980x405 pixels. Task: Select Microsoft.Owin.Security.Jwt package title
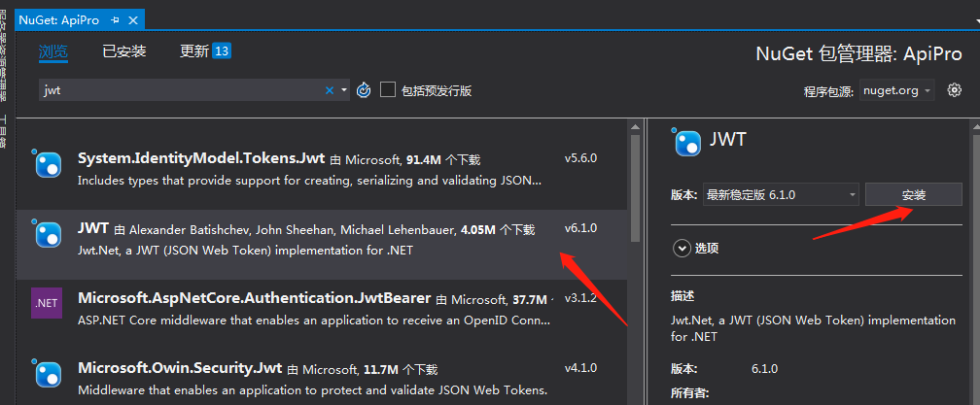click(180, 368)
